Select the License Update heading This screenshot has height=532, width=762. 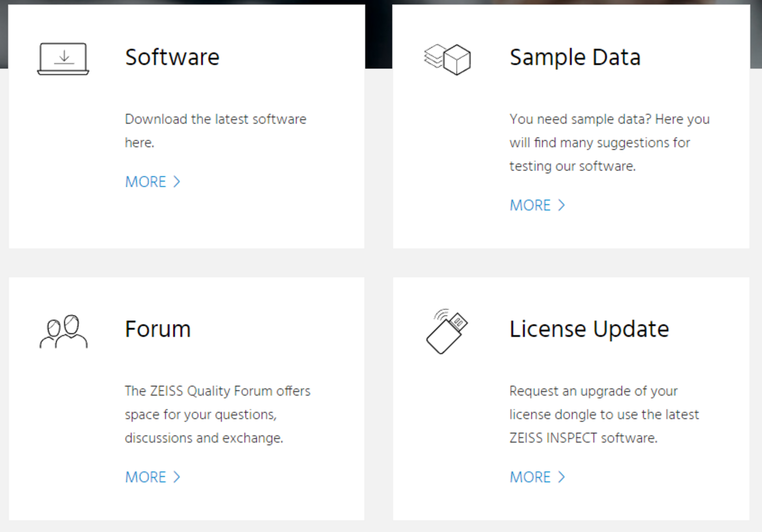589,329
